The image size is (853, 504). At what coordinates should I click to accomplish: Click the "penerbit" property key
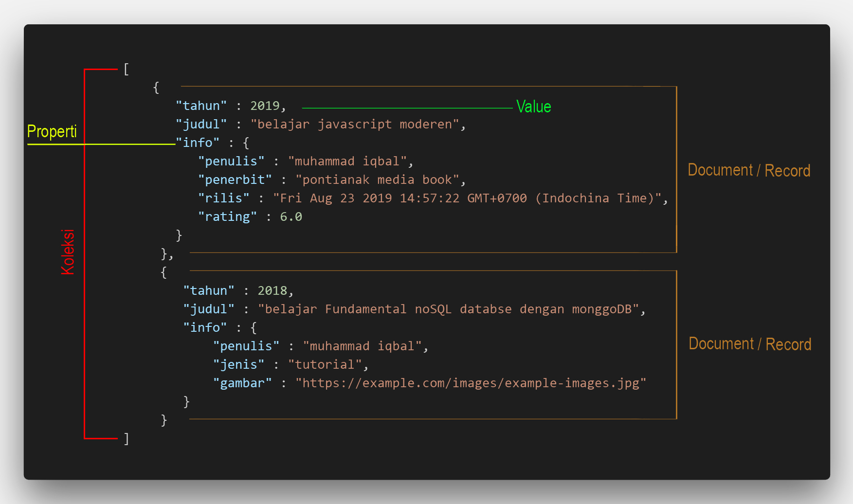pos(235,180)
